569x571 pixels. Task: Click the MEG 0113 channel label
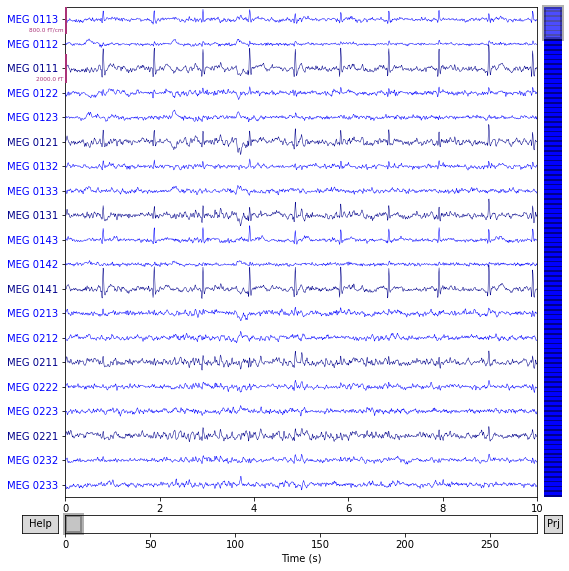(x=32, y=19)
